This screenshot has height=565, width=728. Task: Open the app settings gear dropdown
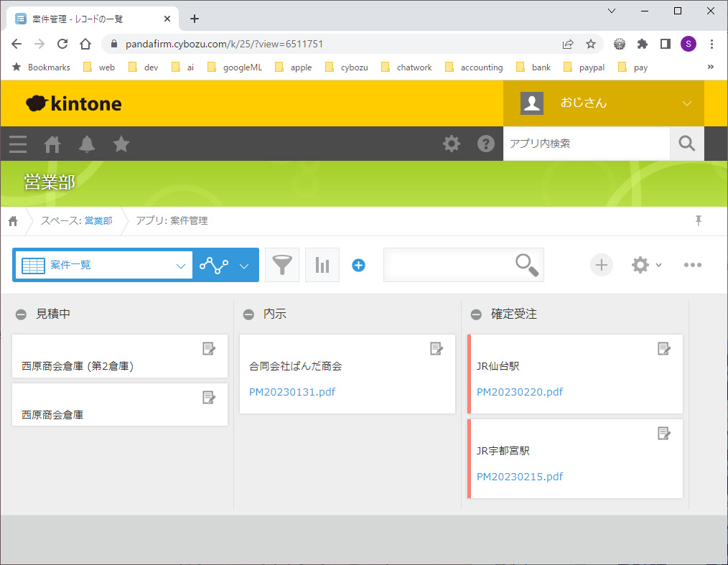pos(645,265)
